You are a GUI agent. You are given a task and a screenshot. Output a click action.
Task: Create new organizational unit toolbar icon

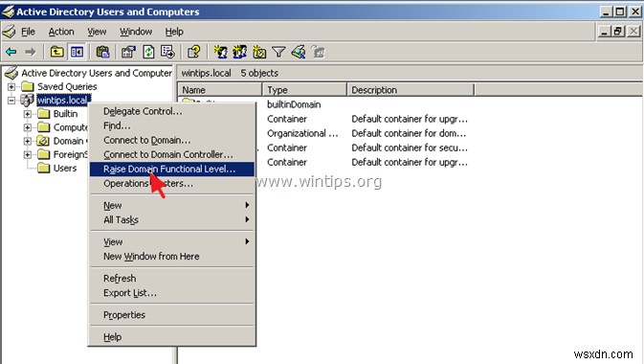(x=259, y=52)
